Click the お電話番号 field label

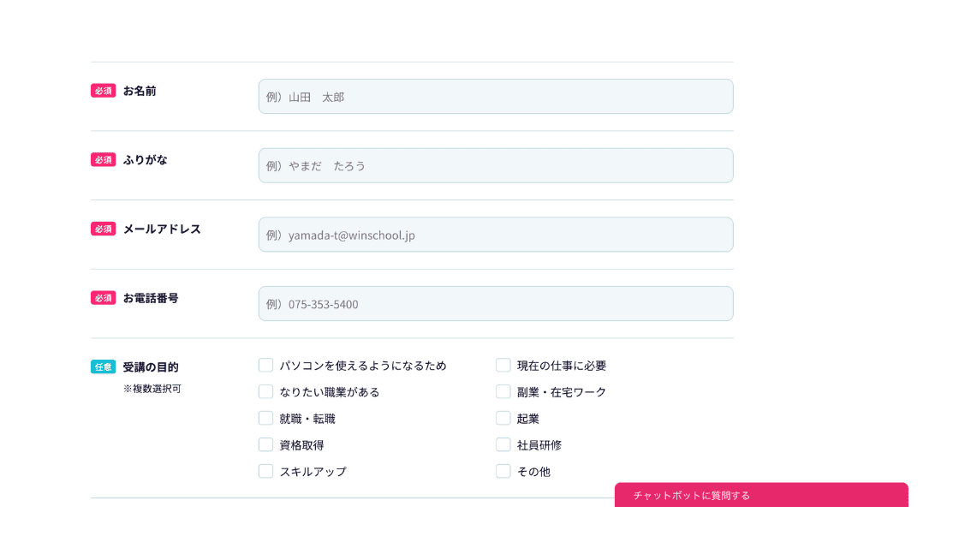coord(151,298)
